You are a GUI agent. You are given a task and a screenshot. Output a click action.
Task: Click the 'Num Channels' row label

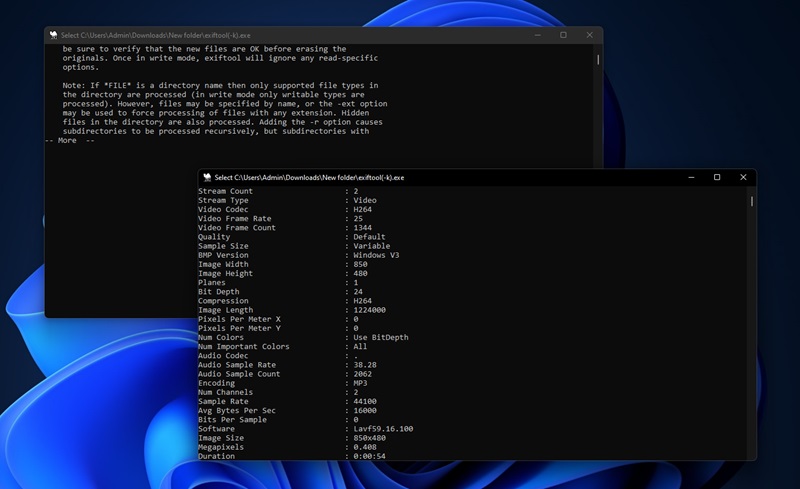point(225,393)
